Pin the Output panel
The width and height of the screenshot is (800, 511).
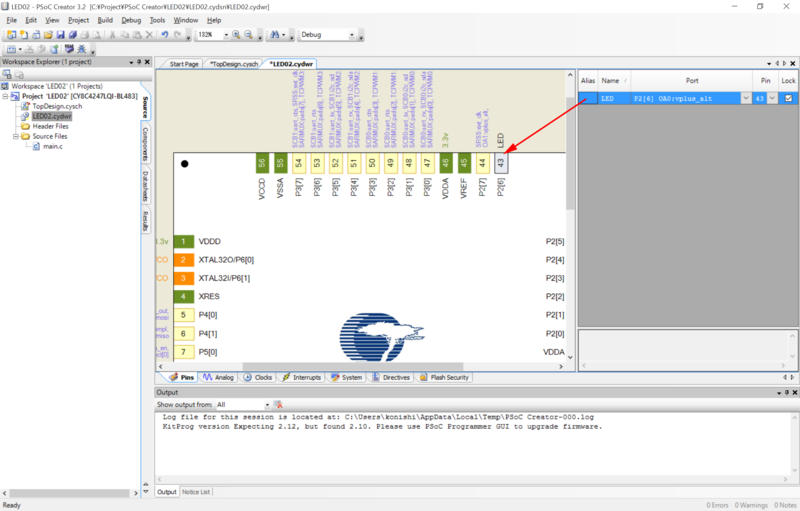coord(787,392)
